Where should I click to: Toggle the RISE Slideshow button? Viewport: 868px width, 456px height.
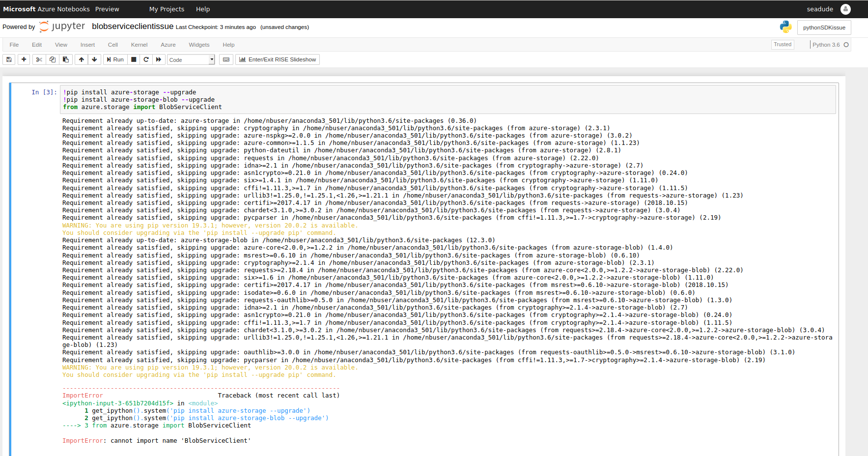278,59
